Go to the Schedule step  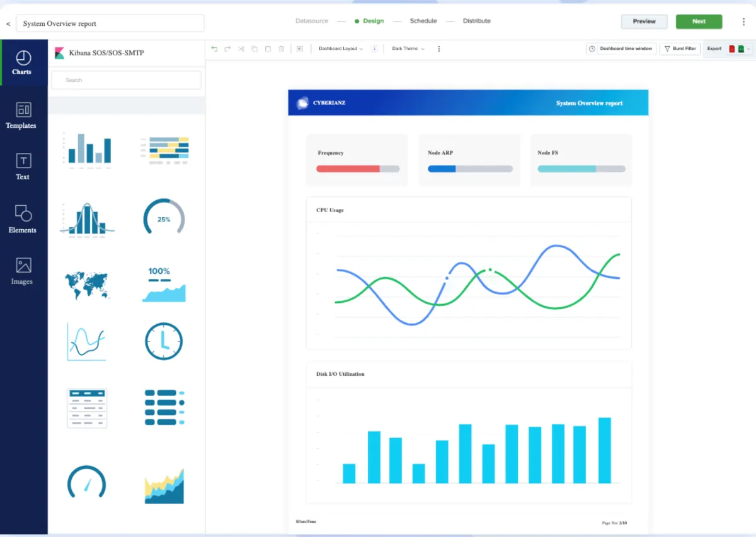tap(423, 21)
